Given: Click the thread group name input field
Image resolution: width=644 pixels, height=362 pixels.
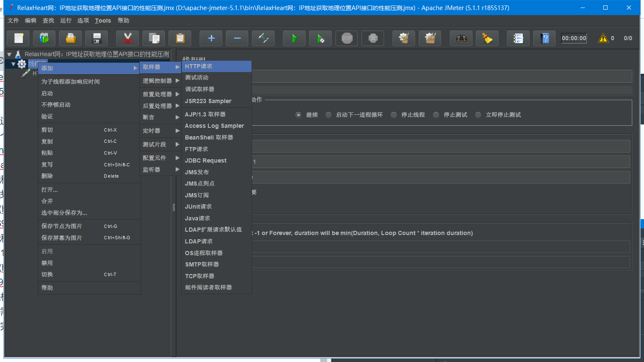Looking at the screenshot, I should (x=441, y=76).
